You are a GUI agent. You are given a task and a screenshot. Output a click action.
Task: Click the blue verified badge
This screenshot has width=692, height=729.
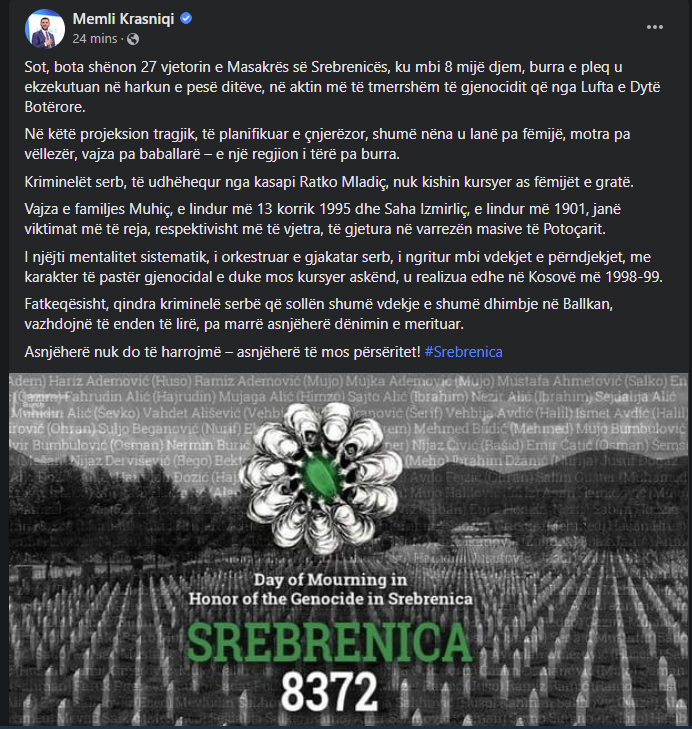click(186, 19)
